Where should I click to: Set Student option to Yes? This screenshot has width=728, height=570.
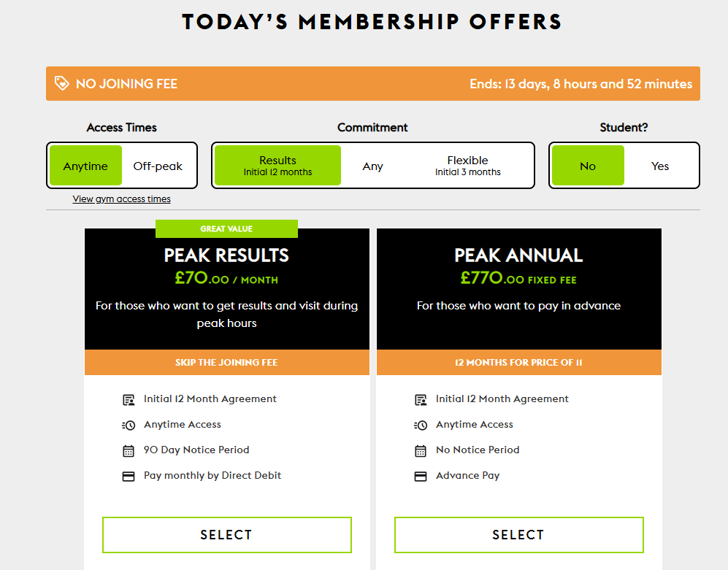(x=659, y=166)
